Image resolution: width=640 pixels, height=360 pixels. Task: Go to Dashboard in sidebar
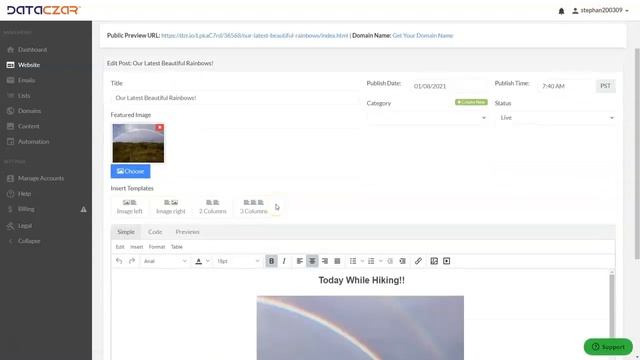point(32,50)
